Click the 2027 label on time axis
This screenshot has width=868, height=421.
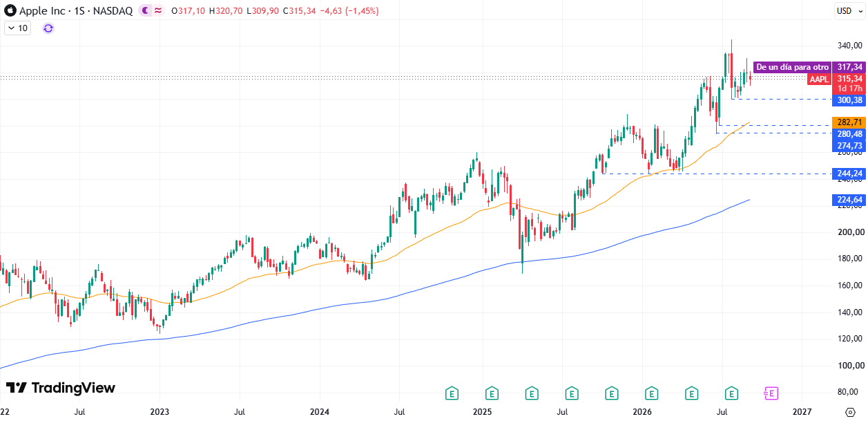click(802, 412)
